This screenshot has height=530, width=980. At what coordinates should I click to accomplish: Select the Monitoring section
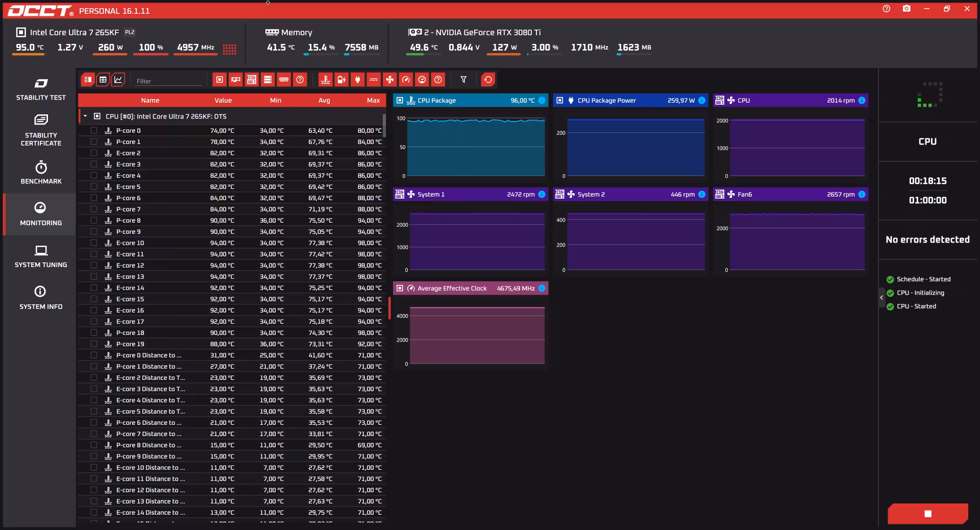point(41,214)
